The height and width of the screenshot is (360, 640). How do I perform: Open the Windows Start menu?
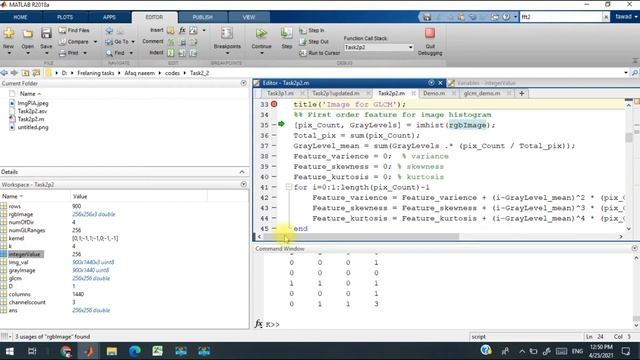9,351
